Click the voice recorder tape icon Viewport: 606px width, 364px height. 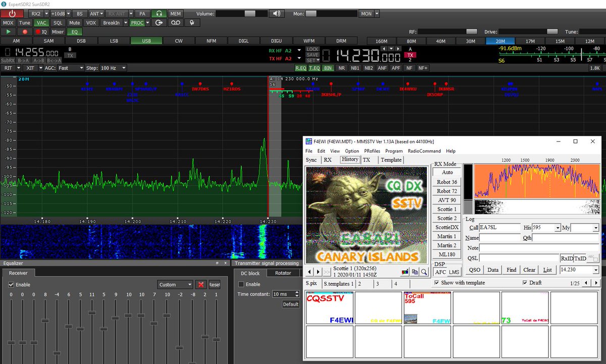tap(175, 23)
